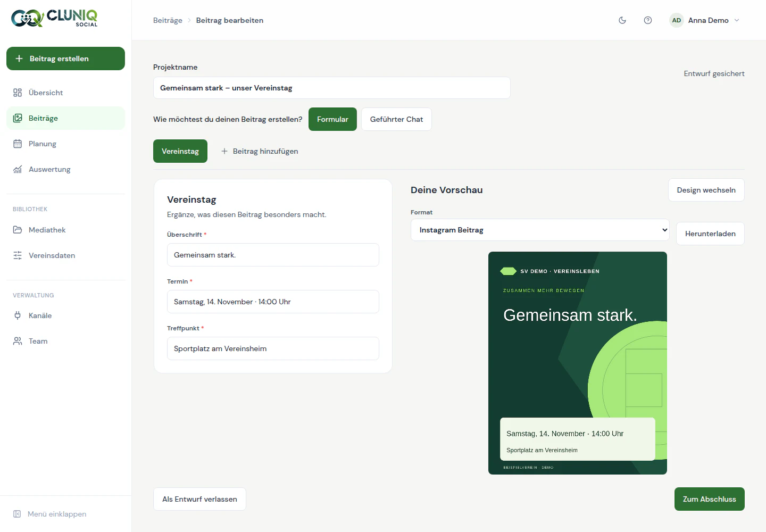Click the BIBLIOTHEK section label

point(30,209)
